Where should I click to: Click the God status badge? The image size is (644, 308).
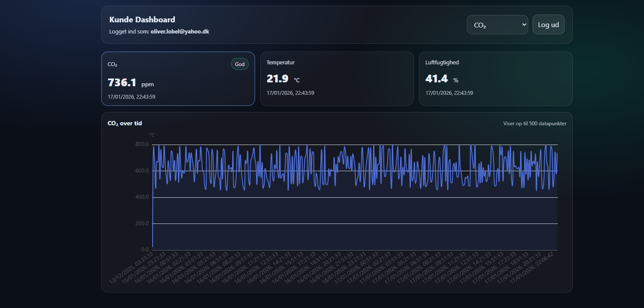240,64
